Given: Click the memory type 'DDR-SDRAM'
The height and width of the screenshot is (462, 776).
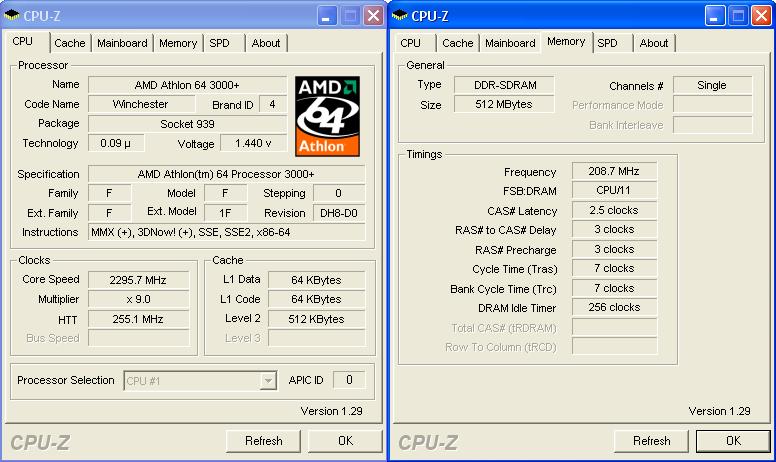Looking at the screenshot, I should click(504, 85).
